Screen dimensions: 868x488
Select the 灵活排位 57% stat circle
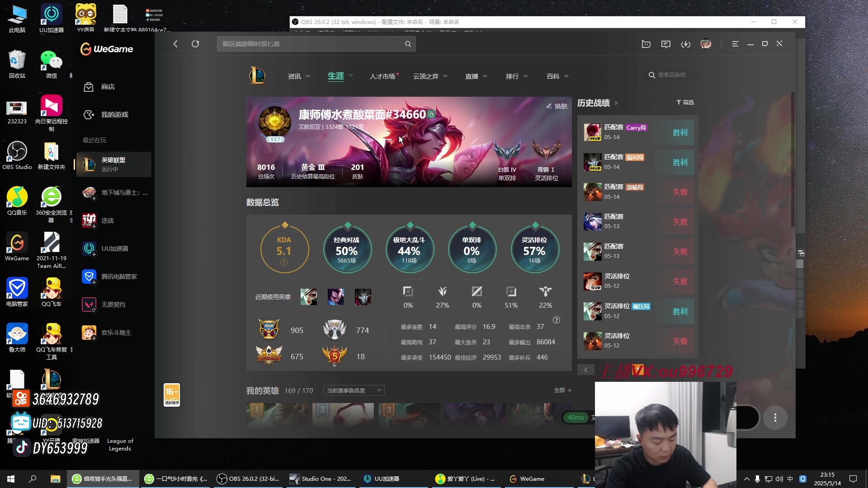tap(534, 249)
